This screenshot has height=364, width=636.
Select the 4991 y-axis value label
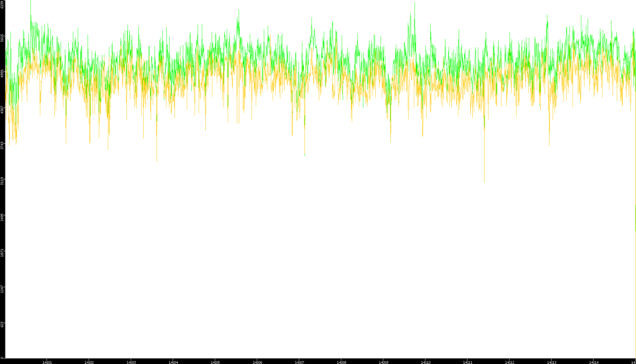tap(2, 73)
